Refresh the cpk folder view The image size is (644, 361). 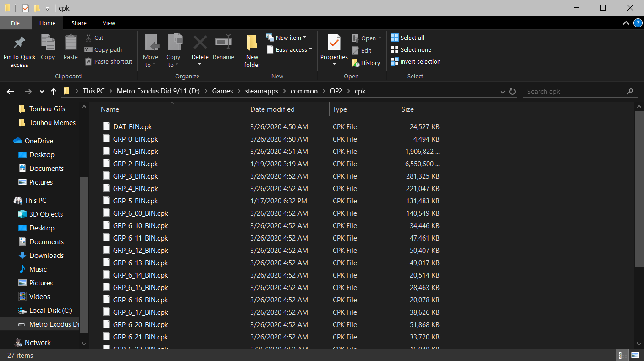(x=512, y=92)
